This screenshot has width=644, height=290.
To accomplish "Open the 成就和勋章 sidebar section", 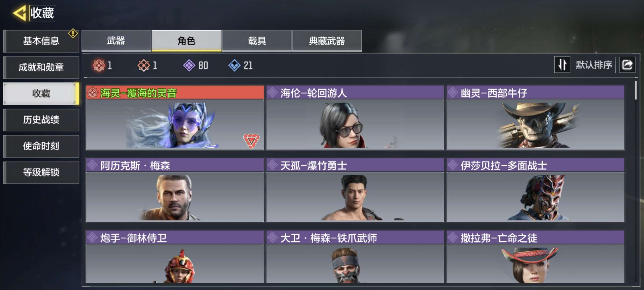I will coord(41,67).
